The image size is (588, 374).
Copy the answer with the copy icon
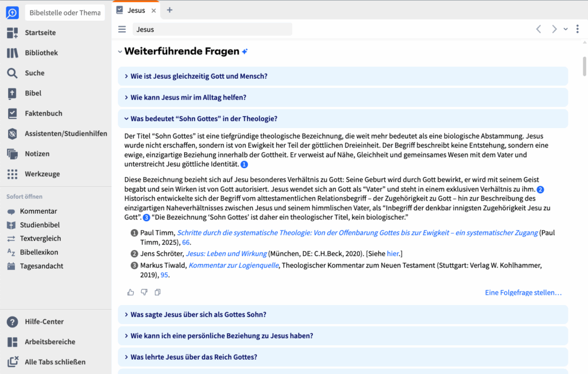tap(157, 292)
